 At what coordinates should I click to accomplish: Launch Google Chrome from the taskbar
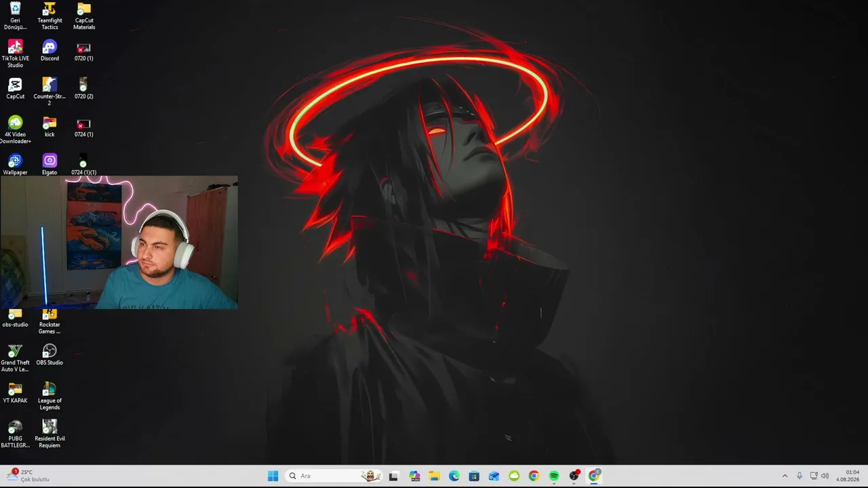coord(534,476)
